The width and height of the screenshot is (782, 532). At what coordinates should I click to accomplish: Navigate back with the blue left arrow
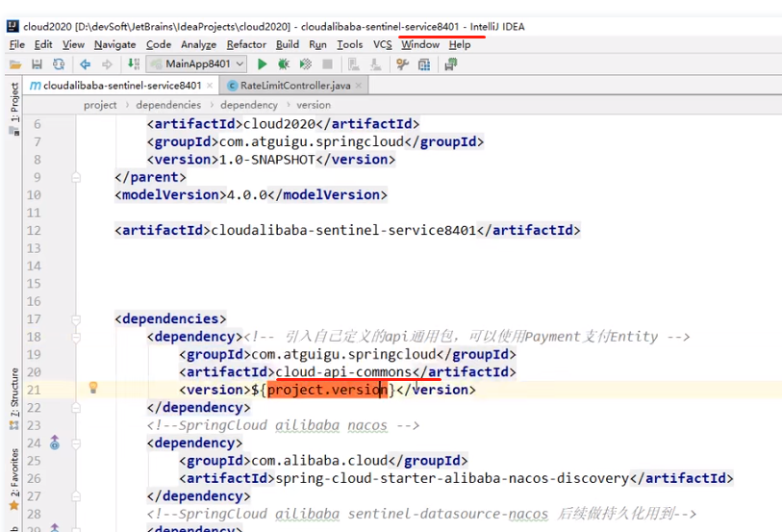coord(86,64)
